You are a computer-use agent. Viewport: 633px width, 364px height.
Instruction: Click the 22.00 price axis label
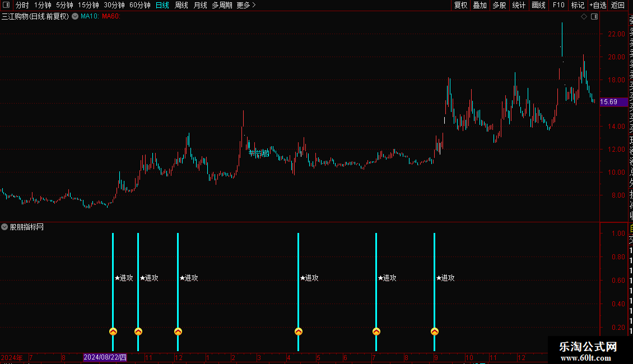point(616,34)
